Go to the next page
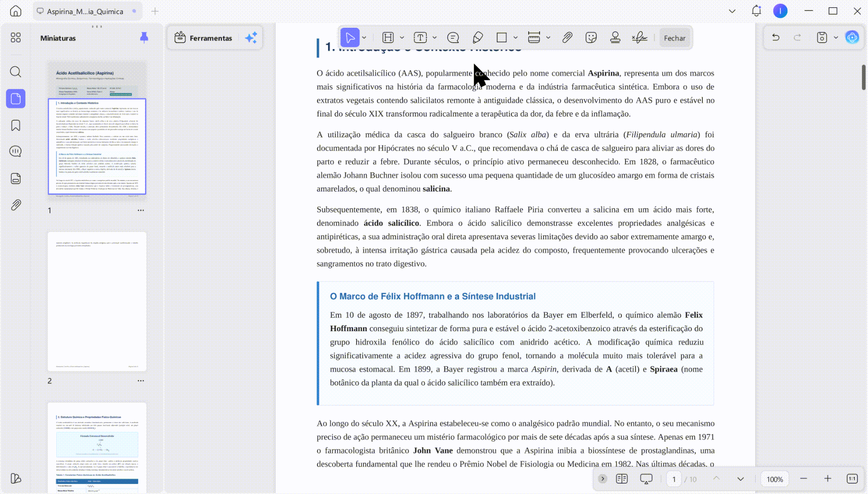The height and width of the screenshot is (494, 868). (x=741, y=479)
